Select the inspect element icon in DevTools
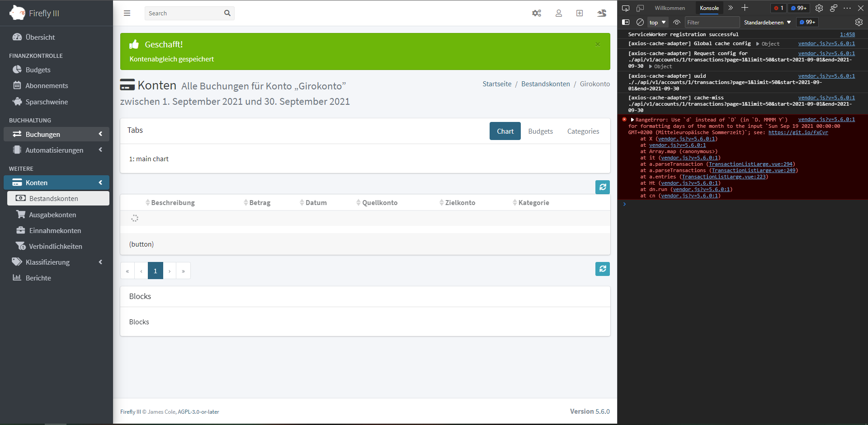 (626, 8)
